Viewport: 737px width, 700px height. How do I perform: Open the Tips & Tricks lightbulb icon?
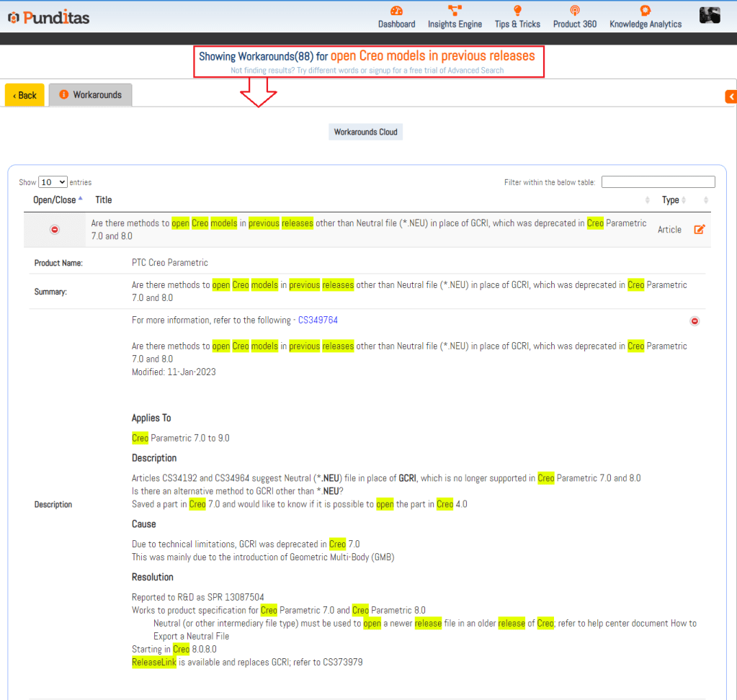point(517,11)
